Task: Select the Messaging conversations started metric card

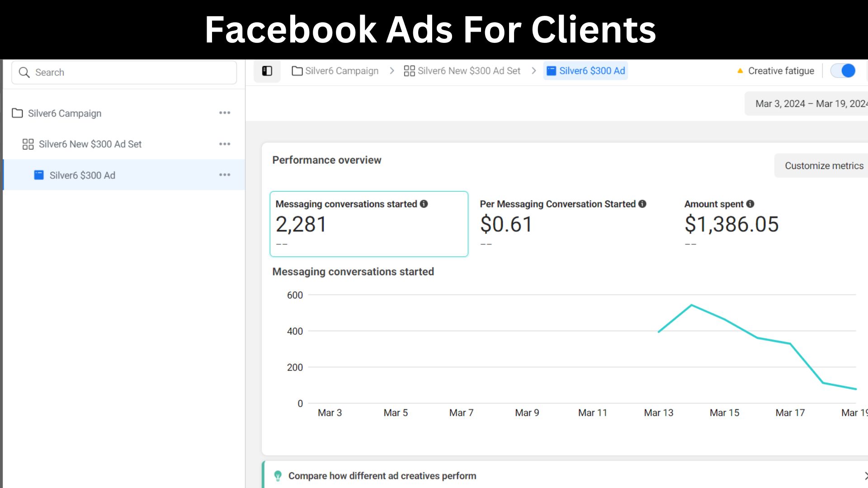Action: [368, 224]
